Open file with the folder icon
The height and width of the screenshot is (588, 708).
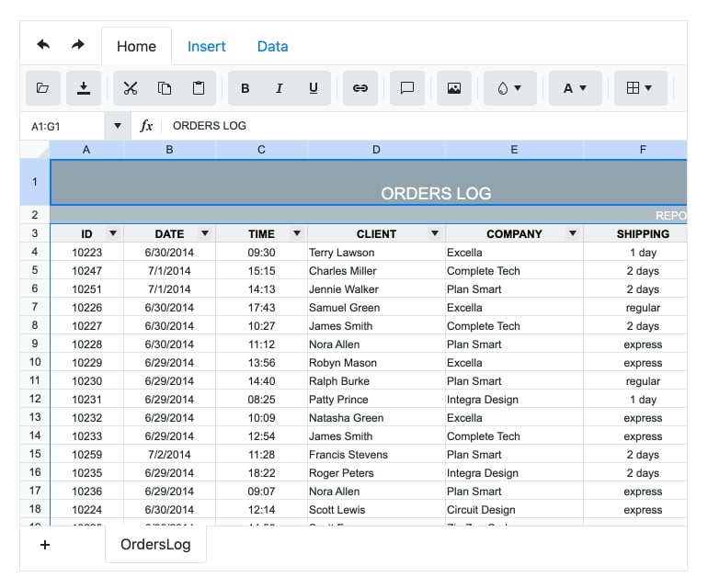[x=43, y=88]
